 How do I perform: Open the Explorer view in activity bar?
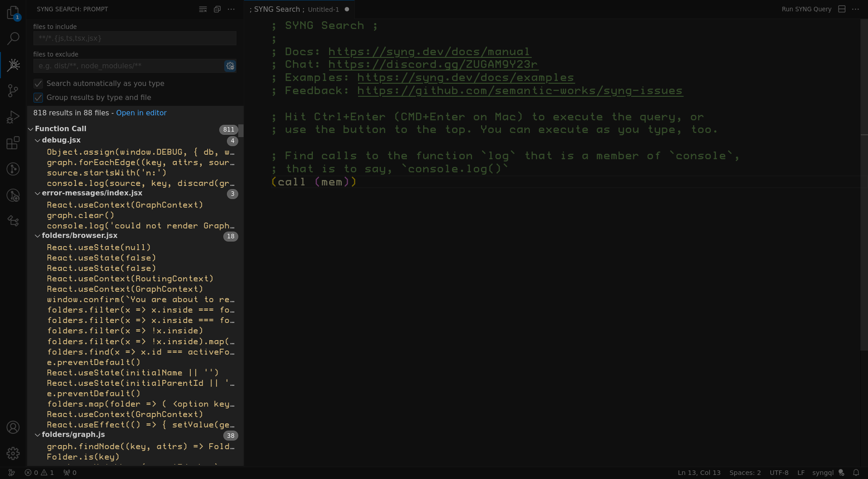pos(13,13)
